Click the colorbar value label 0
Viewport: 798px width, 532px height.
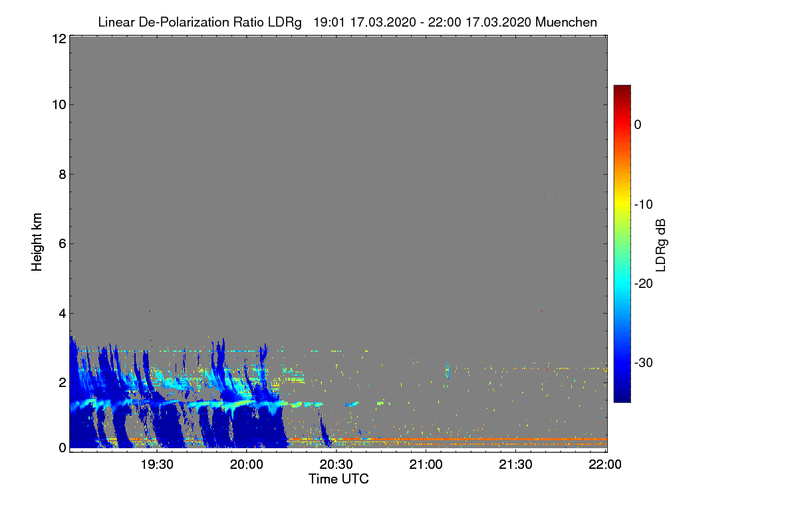[638, 124]
